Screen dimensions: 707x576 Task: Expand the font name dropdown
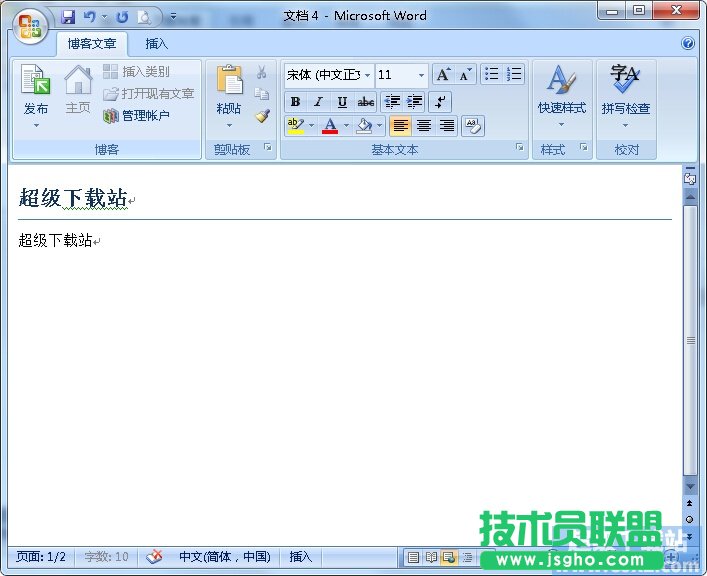(x=368, y=75)
